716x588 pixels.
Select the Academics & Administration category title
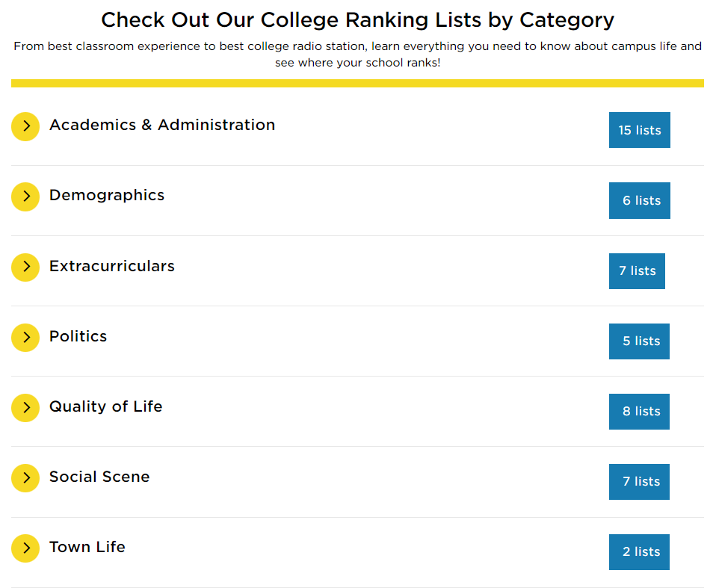(162, 125)
